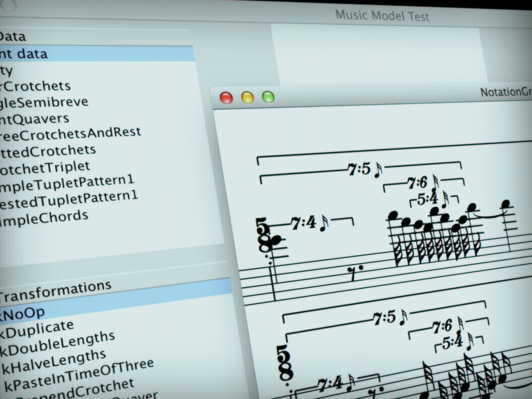Select "gleSemibreve" in the data list
This screenshot has width=532, height=399.
[44, 102]
